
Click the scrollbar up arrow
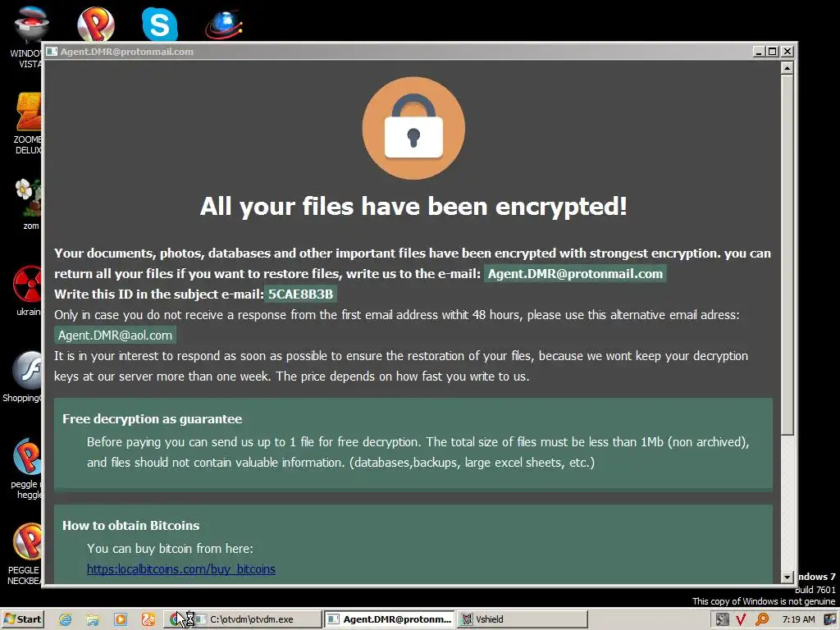coord(787,68)
